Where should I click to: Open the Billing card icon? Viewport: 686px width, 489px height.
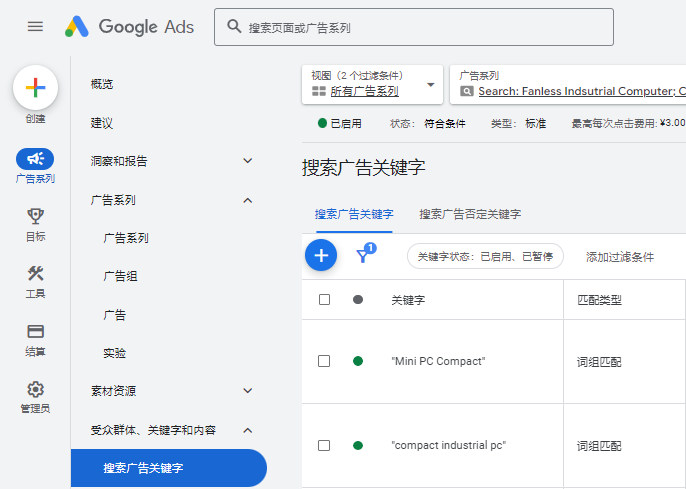(x=35, y=331)
